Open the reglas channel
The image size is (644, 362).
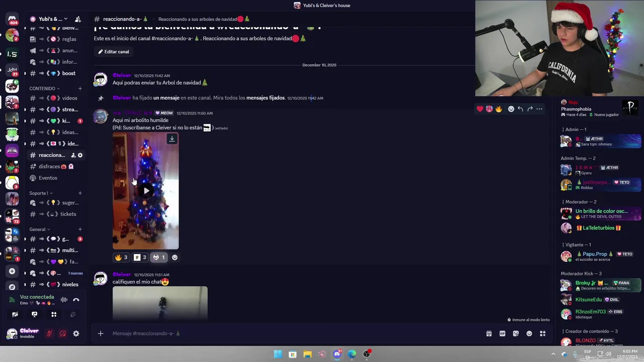55,39
